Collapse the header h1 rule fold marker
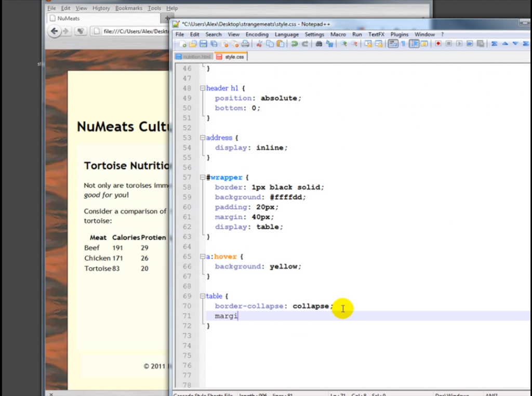 203,88
